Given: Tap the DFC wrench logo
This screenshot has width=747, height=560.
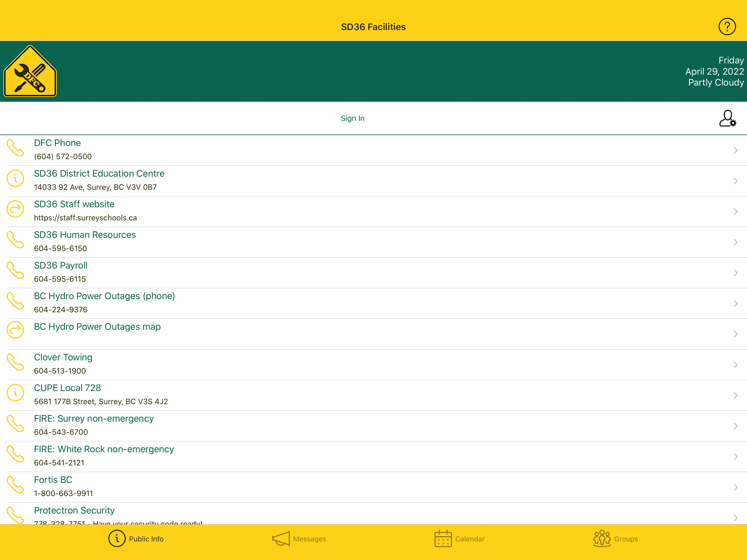Looking at the screenshot, I should click(x=30, y=71).
